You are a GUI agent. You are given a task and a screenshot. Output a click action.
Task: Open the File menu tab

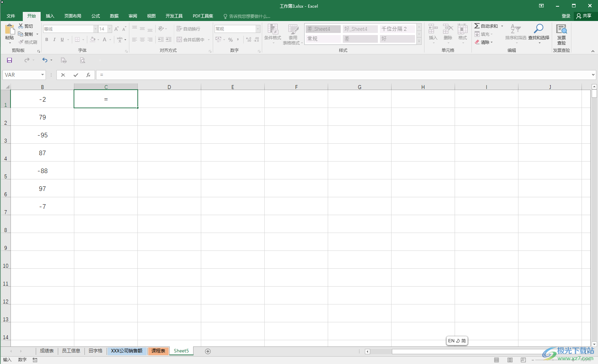click(x=11, y=16)
